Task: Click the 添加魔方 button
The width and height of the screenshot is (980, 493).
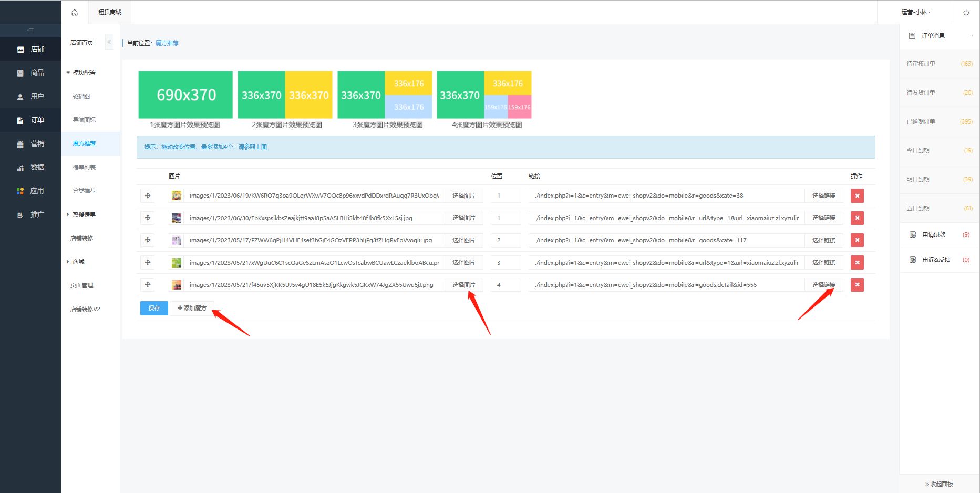Action: coord(192,308)
